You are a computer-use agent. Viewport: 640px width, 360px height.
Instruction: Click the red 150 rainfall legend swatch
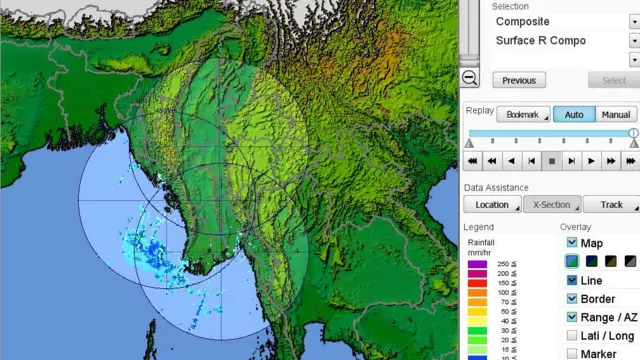pyautogui.click(x=477, y=283)
